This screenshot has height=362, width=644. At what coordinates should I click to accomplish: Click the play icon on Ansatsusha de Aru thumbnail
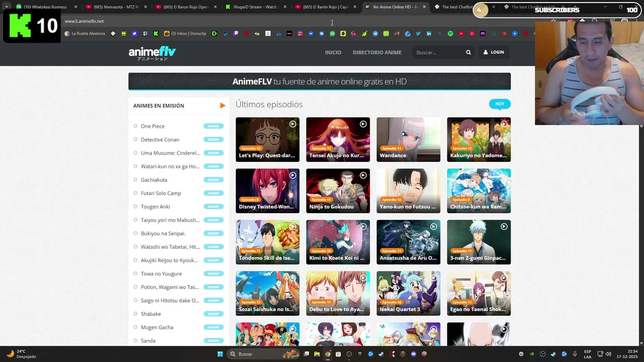tap(433, 227)
